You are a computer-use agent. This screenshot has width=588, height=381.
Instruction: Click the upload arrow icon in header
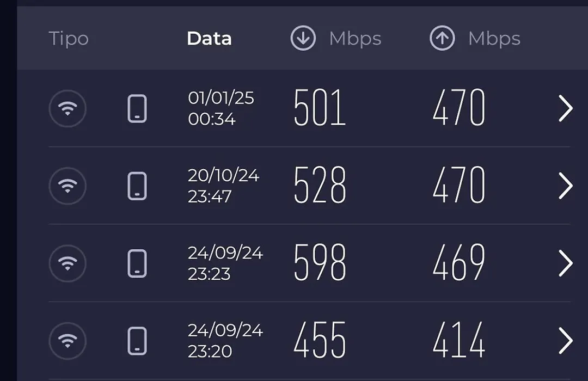pos(442,38)
